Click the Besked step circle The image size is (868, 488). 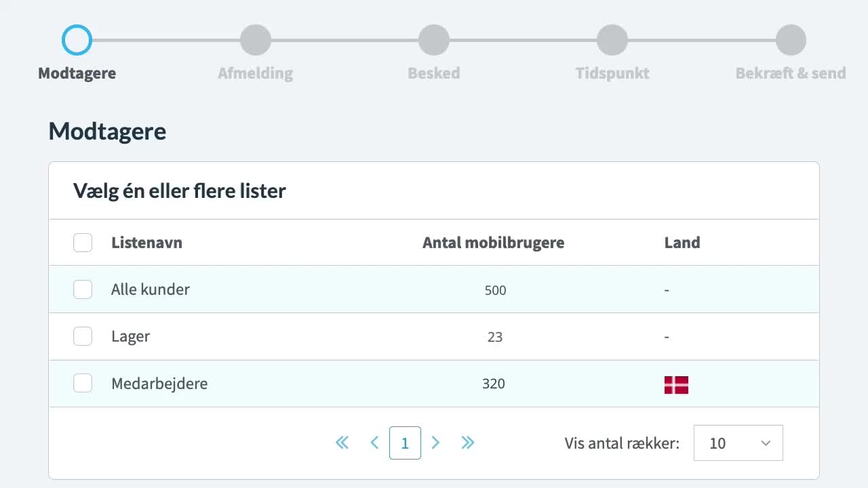coord(434,39)
